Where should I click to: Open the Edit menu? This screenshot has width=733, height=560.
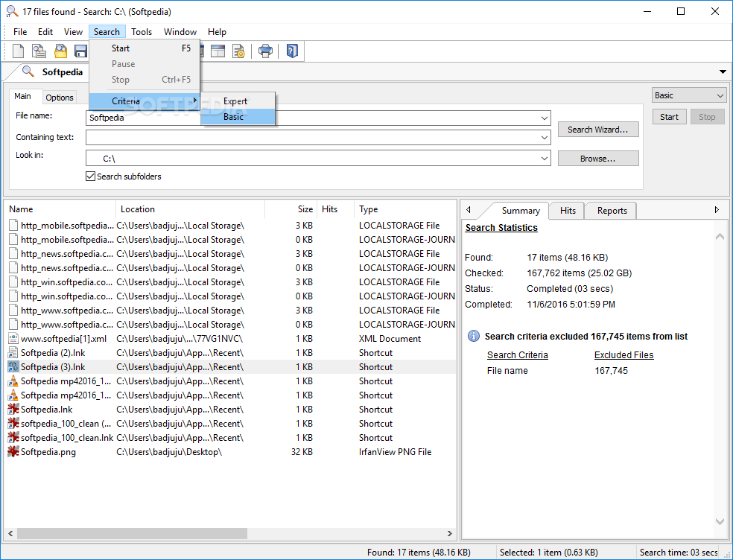click(45, 32)
